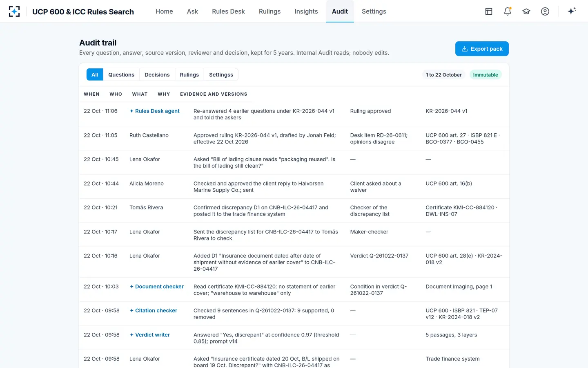The width and height of the screenshot is (588, 368).
Task: Click the sparkle icon beside Document checker
Action: tap(131, 287)
